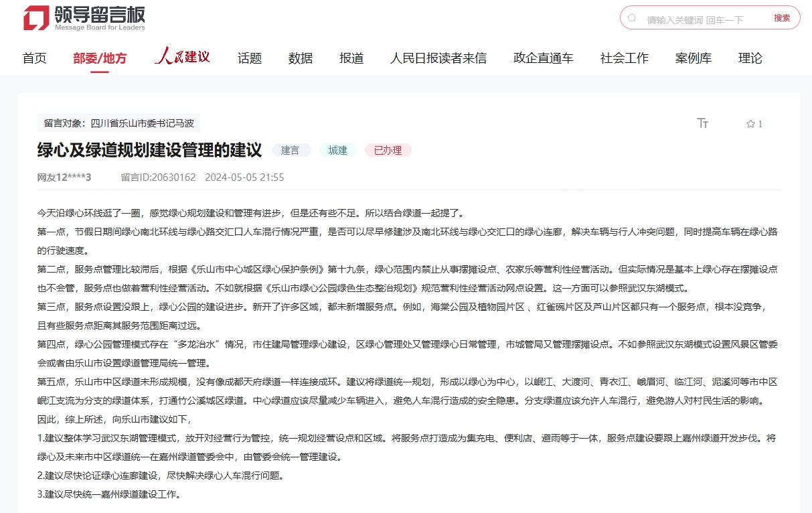Switch to 部委/地方 section
The image size is (812, 513).
99,58
